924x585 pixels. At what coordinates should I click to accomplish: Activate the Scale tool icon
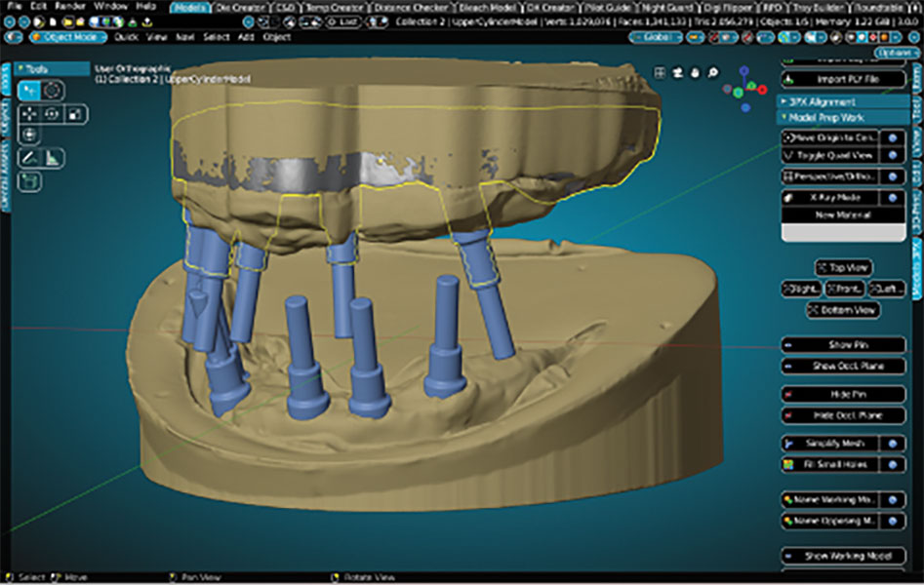coord(75,115)
